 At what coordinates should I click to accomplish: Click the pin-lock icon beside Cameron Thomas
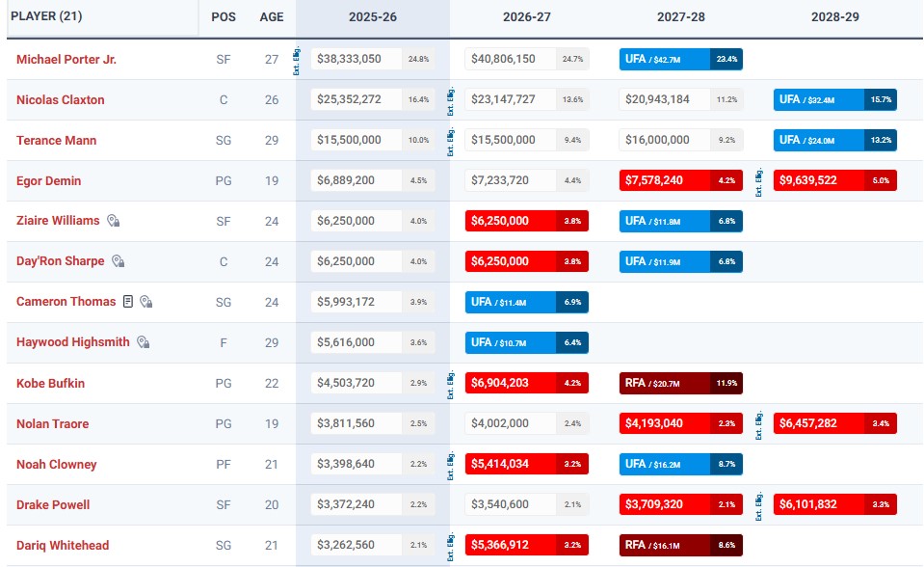pyautogui.click(x=147, y=301)
